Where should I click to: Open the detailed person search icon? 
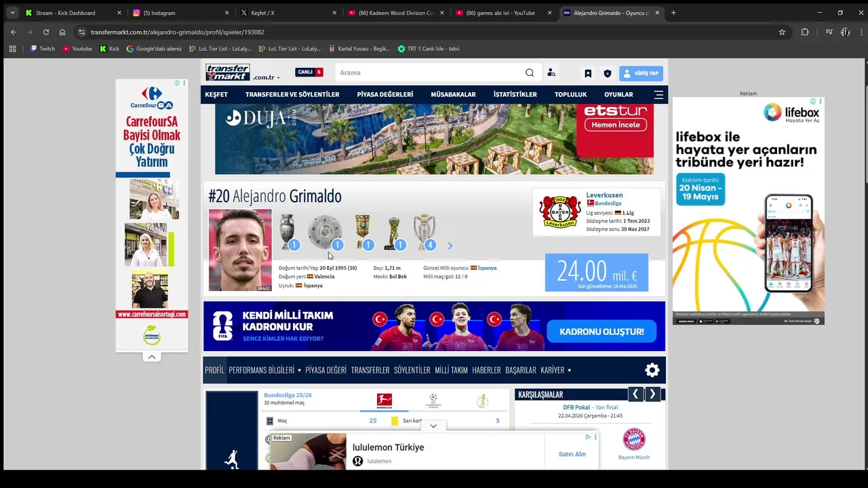pos(551,73)
